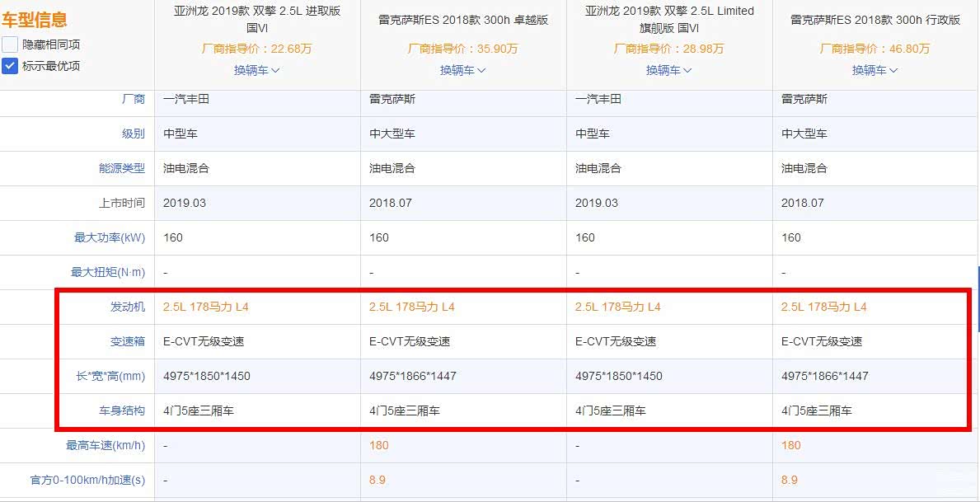Click the 车型信息 heading
980x502 pixels.
coord(35,20)
